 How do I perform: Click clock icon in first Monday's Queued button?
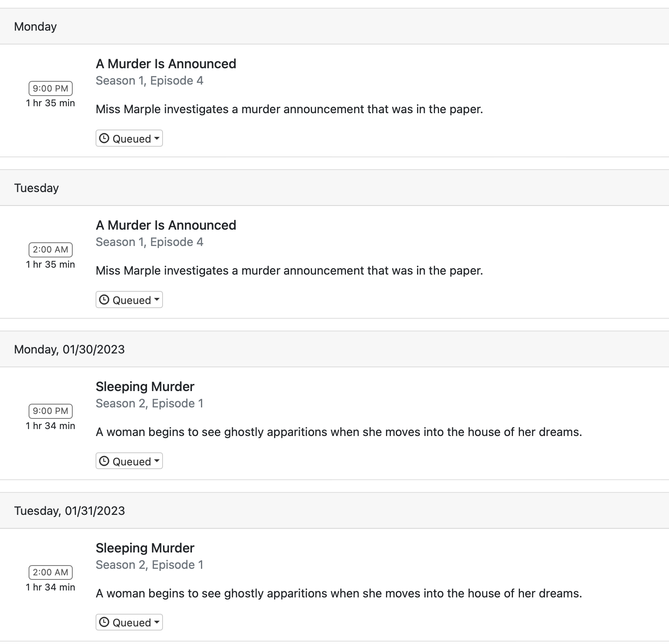pos(104,139)
